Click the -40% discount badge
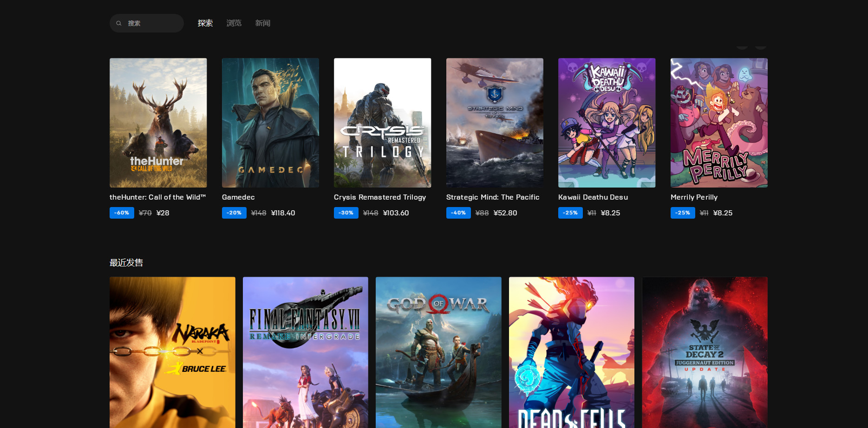868x428 pixels. click(458, 213)
